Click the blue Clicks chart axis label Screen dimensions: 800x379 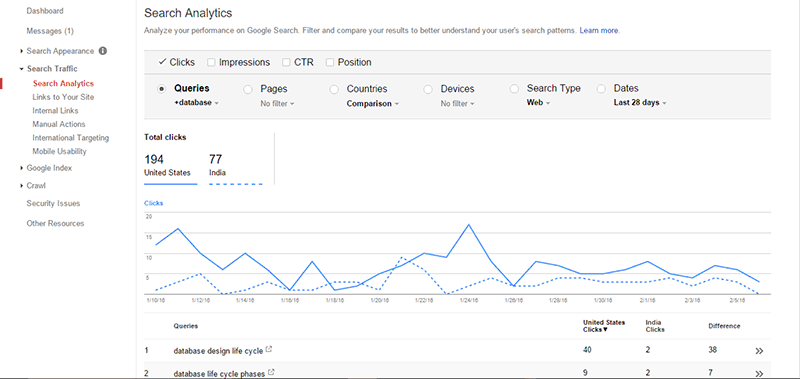coord(154,203)
